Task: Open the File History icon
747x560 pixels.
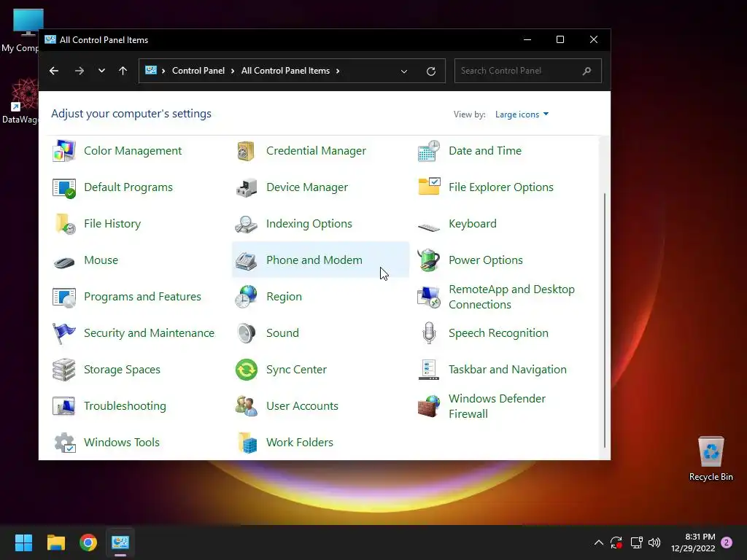Action: coord(64,224)
